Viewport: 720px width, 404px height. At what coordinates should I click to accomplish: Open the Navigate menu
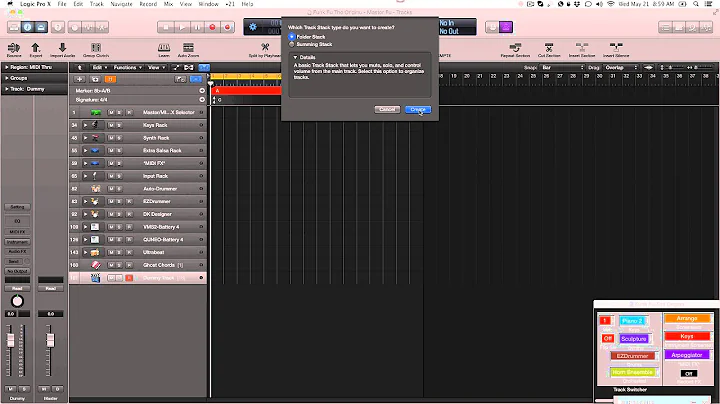(x=121, y=4)
